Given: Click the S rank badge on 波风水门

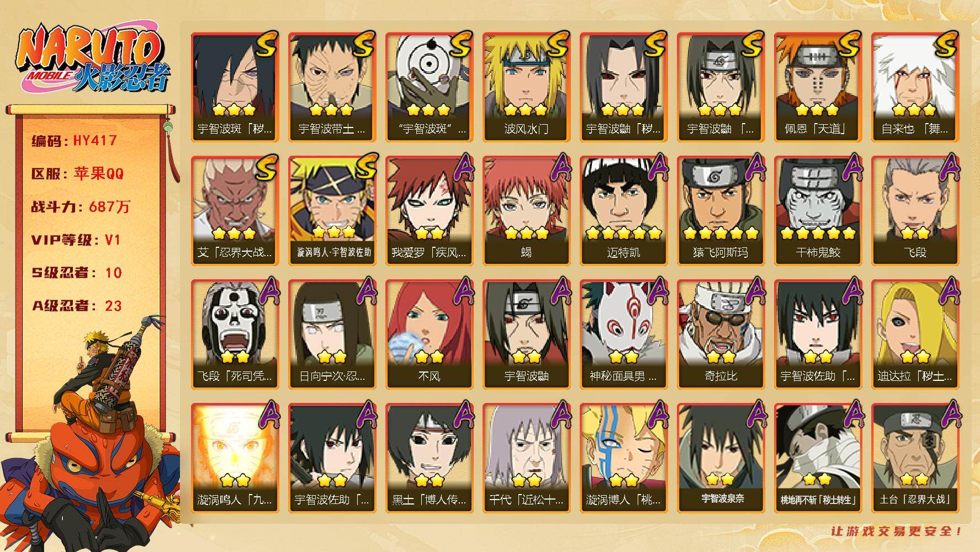Looking at the screenshot, I should (557, 44).
